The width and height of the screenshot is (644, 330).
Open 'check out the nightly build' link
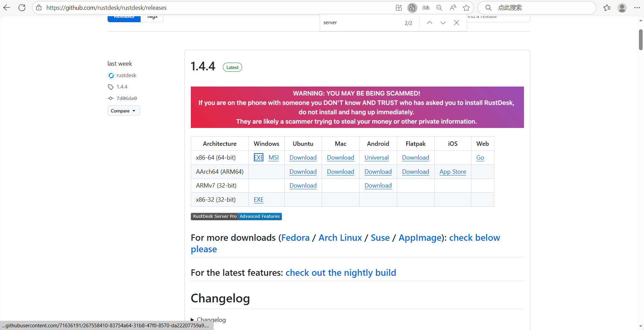341,273
